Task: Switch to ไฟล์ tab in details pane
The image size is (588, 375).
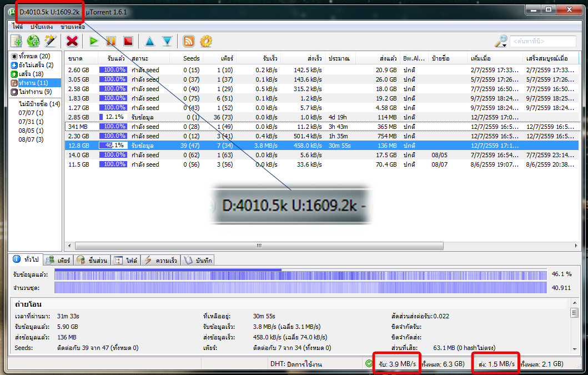Action: (126, 260)
